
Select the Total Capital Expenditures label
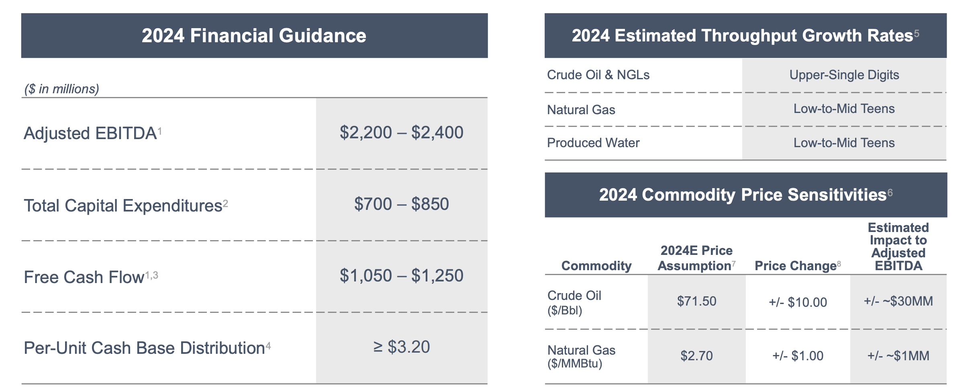point(123,205)
